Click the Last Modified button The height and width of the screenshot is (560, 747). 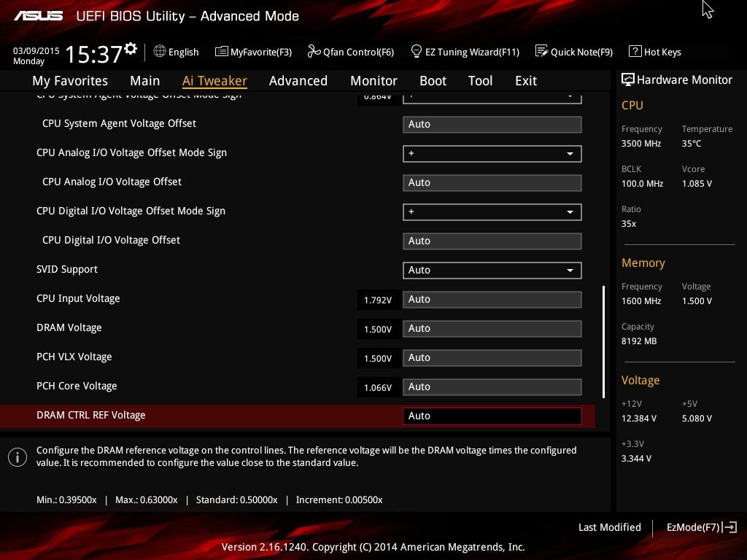[609, 527]
